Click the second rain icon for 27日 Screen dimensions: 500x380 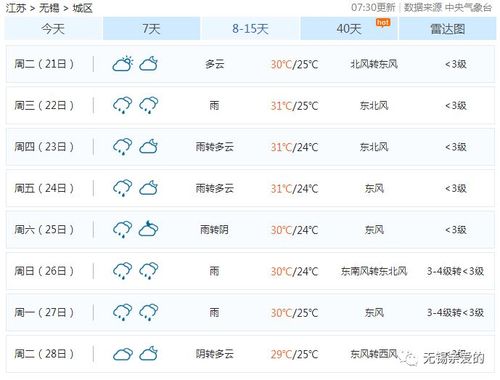[x=148, y=312]
